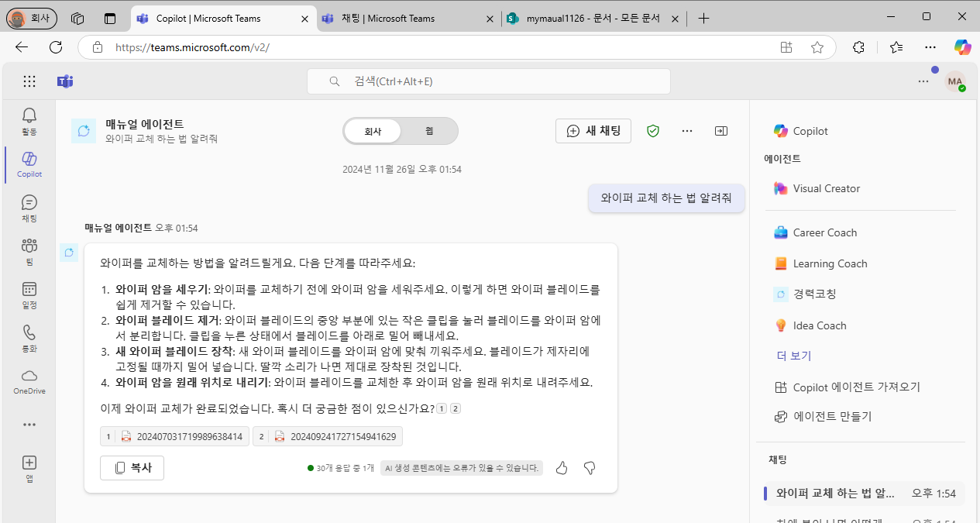This screenshot has height=523, width=980.
Task: Give the response a thumbs down
Action: [x=589, y=468]
